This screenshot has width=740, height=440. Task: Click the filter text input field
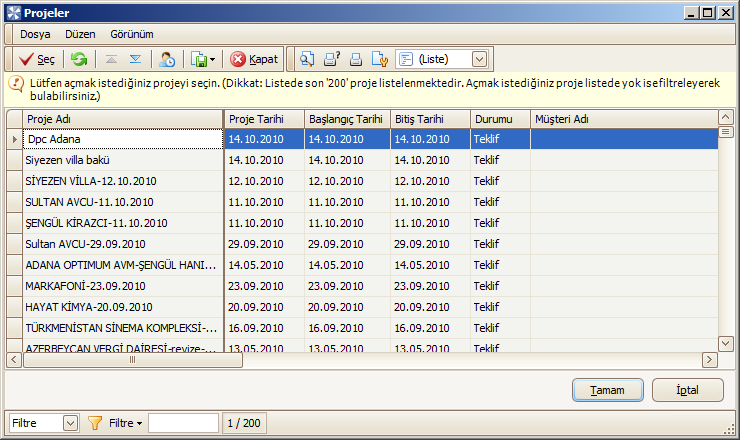pyautogui.click(x=183, y=423)
